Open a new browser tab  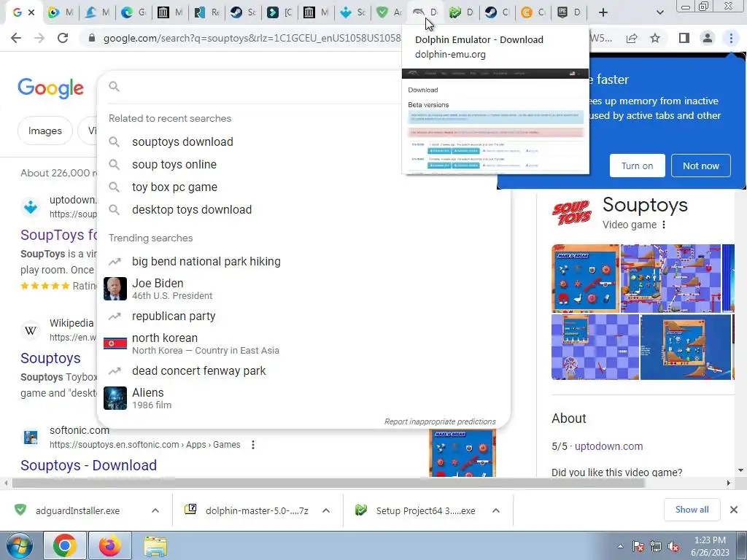point(603,12)
